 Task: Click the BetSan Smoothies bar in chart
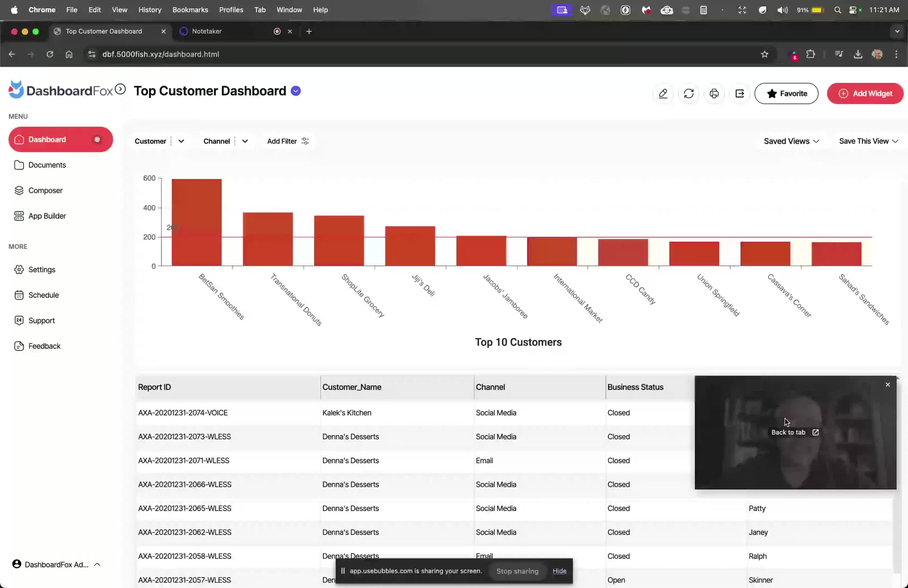click(x=197, y=222)
